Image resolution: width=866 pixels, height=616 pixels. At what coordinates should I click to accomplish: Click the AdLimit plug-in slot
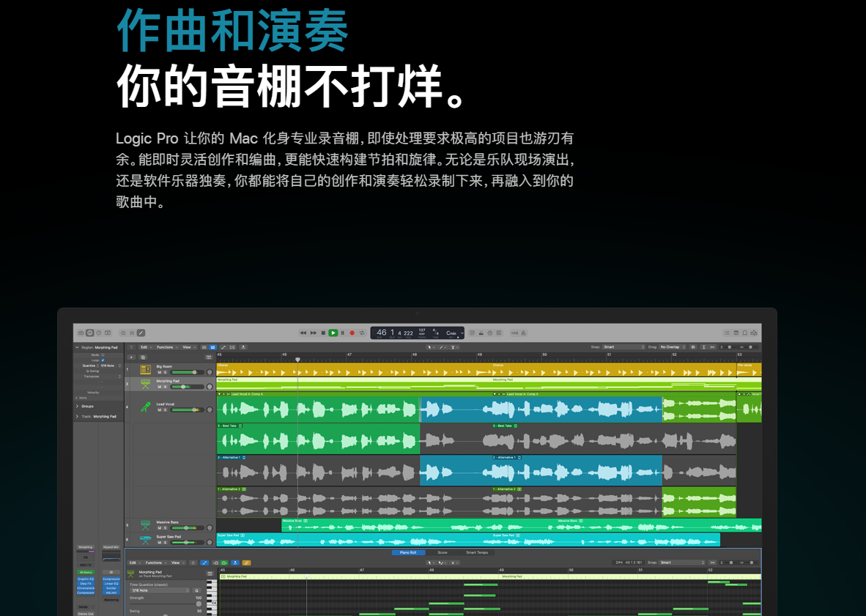111,593
